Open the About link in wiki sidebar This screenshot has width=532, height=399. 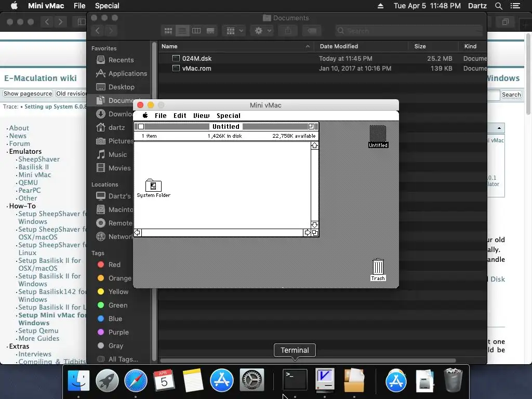(x=19, y=128)
